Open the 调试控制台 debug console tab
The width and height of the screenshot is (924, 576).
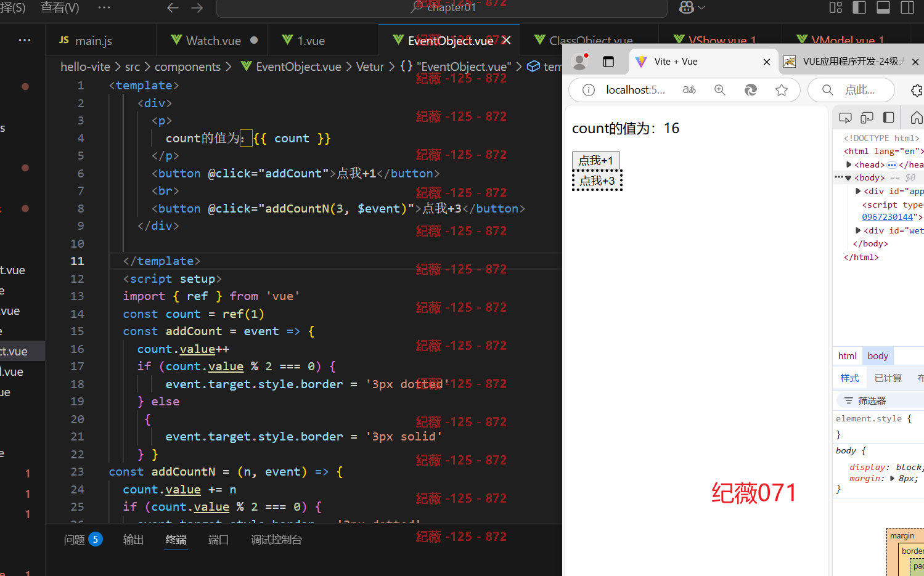point(276,540)
